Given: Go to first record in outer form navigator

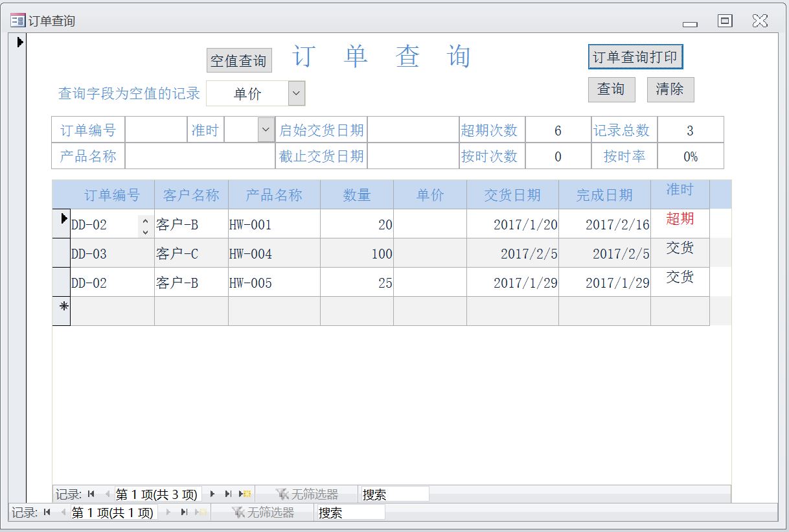Looking at the screenshot, I should [47, 513].
